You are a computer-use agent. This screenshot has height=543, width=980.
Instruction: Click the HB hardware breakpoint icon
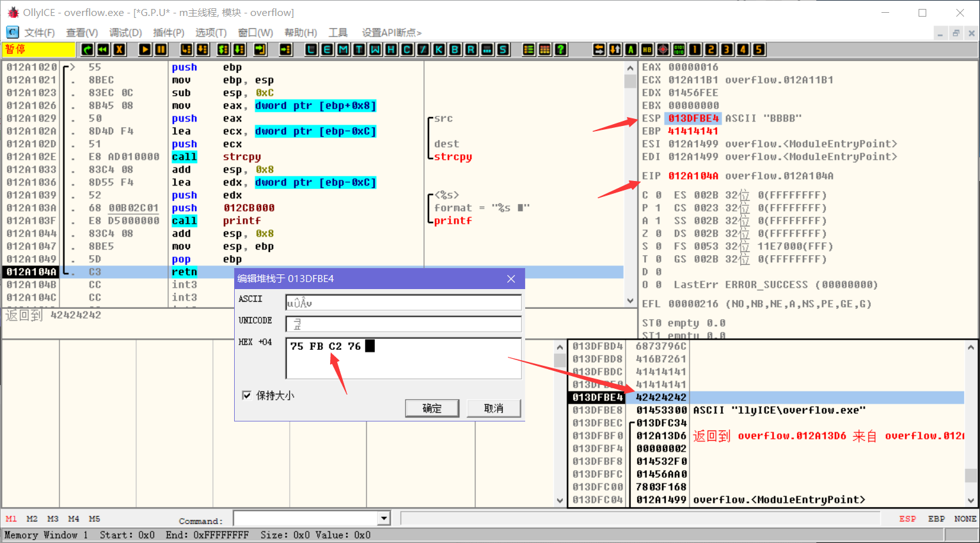[x=647, y=49]
